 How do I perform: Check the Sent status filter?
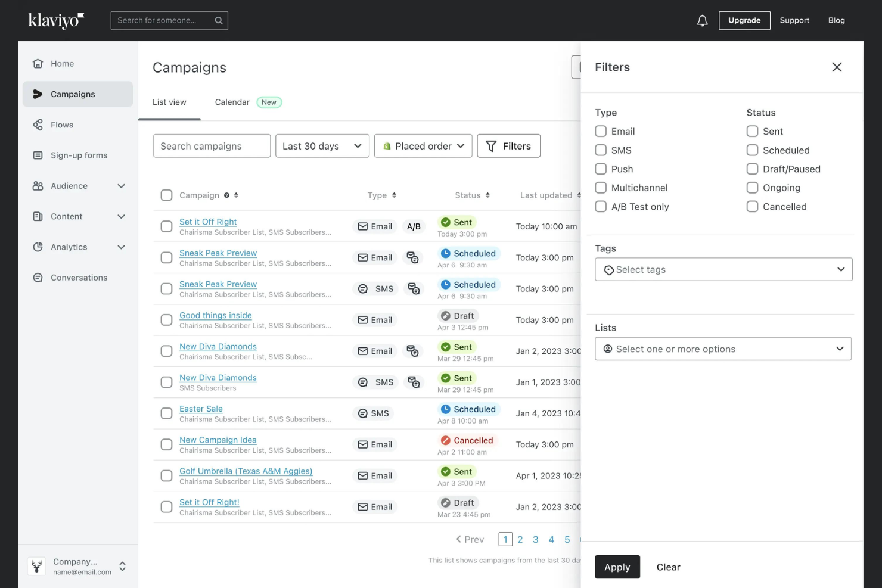click(753, 131)
